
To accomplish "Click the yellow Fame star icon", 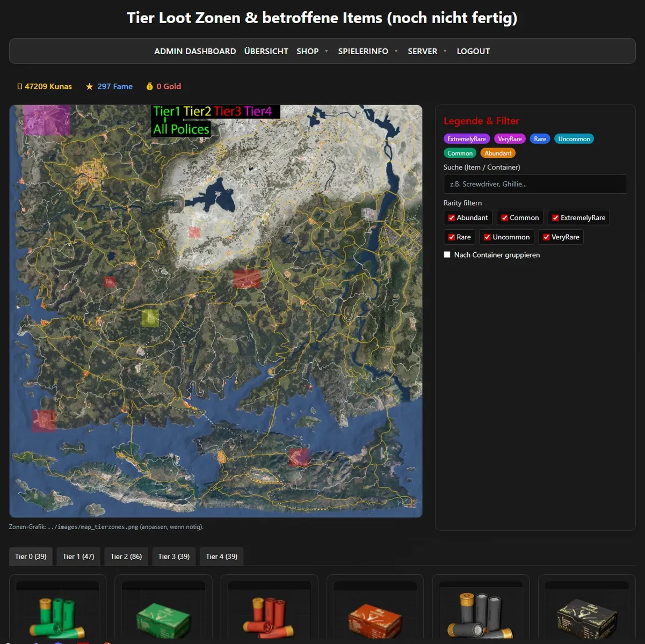I will (x=89, y=86).
